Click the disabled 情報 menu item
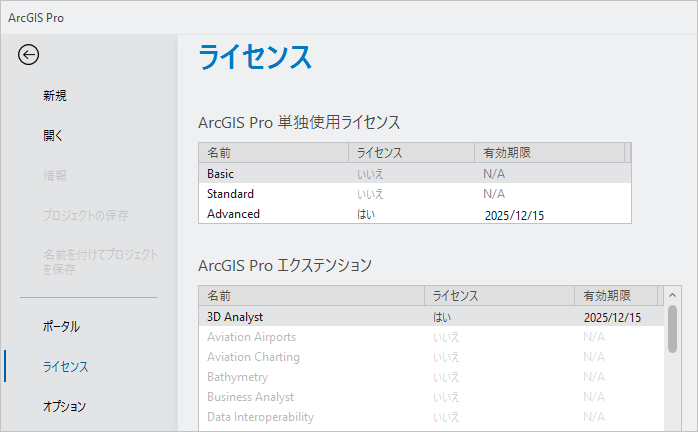The height and width of the screenshot is (432, 698). pos(55,175)
